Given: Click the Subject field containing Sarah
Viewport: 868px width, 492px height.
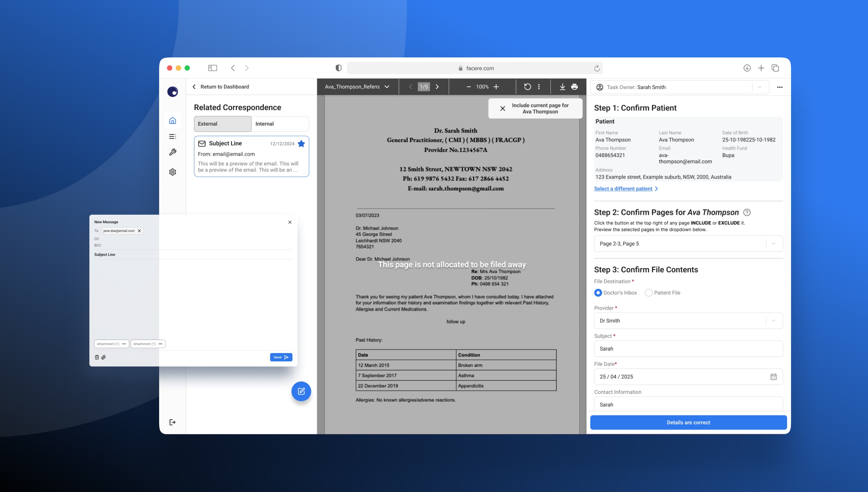Looking at the screenshot, I should click(x=688, y=349).
